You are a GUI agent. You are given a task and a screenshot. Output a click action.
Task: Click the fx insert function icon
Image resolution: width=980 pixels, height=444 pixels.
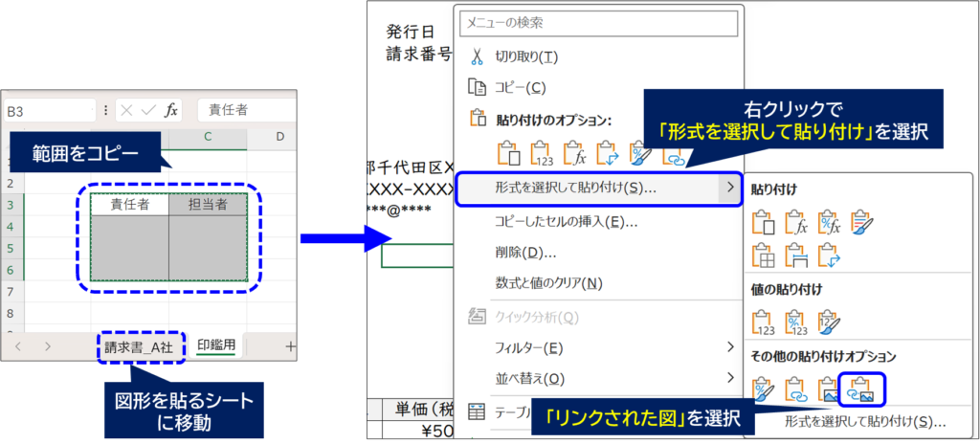pyautogui.click(x=171, y=111)
